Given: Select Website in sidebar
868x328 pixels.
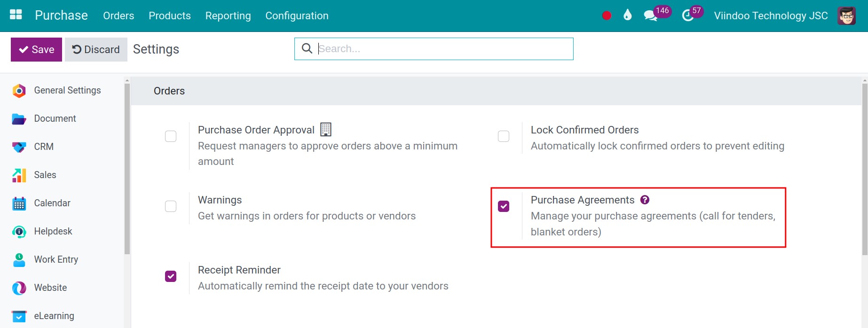Looking at the screenshot, I should [50, 288].
